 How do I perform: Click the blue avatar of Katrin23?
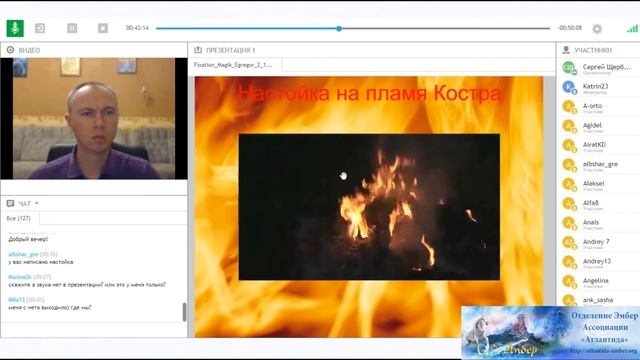[569, 87]
